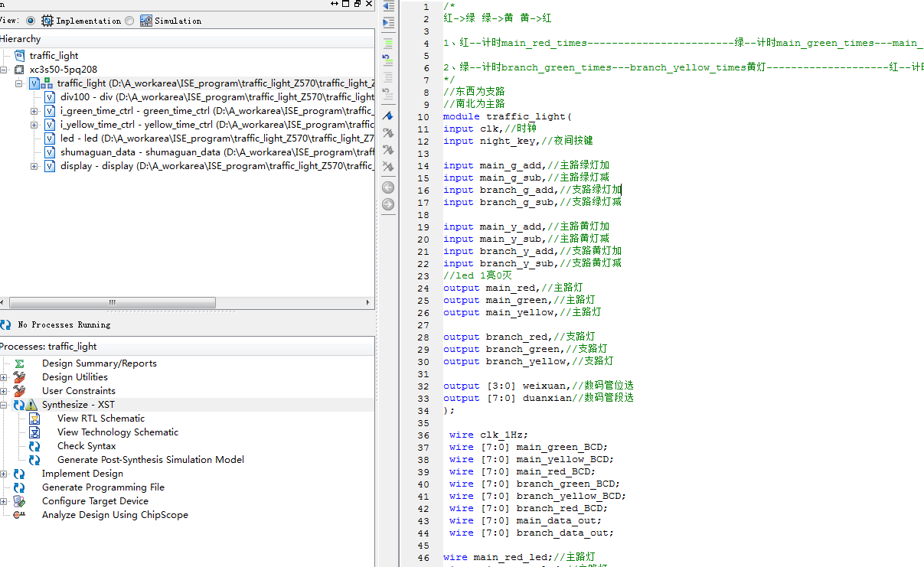Click the increase indent icon in editor toolbar
This screenshot has width=924, height=567.
(388, 23)
